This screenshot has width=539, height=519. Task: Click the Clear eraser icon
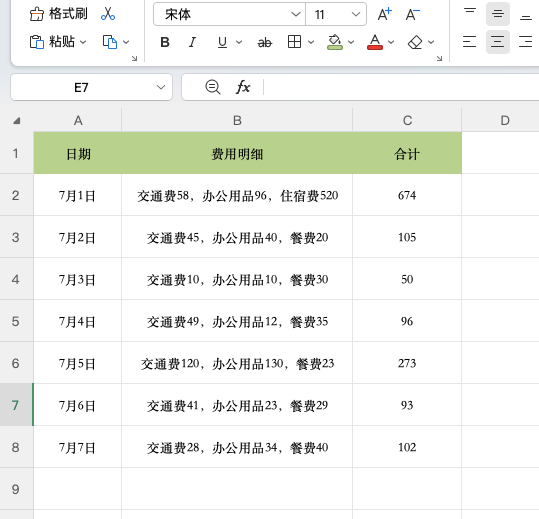tap(415, 42)
